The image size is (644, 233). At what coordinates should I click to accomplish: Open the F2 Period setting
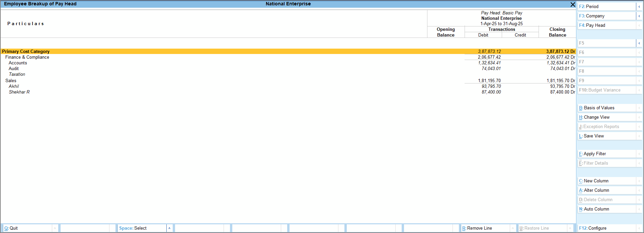click(606, 6)
